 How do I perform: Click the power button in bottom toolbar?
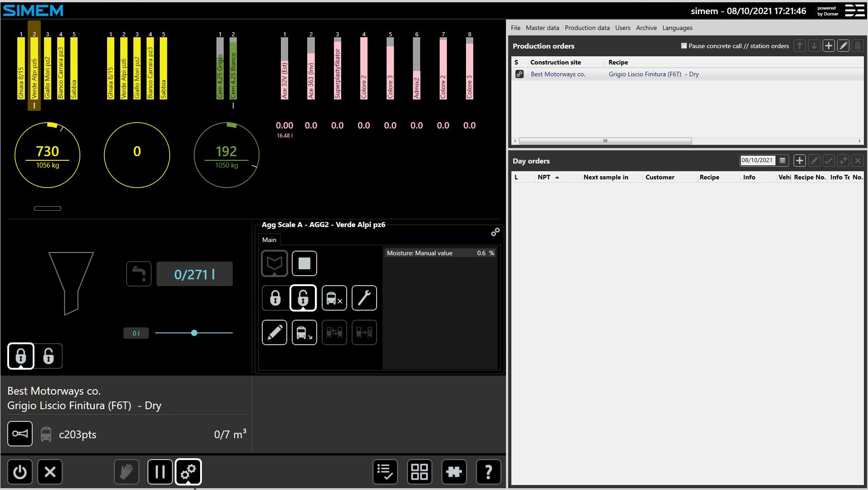point(20,472)
